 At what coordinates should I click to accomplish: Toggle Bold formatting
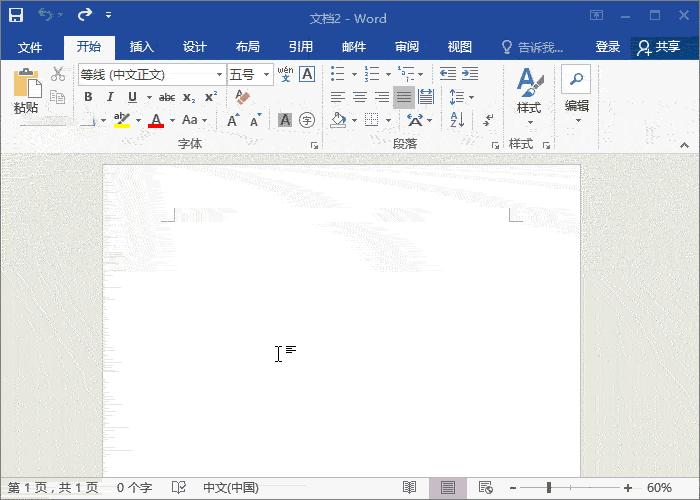88,97
